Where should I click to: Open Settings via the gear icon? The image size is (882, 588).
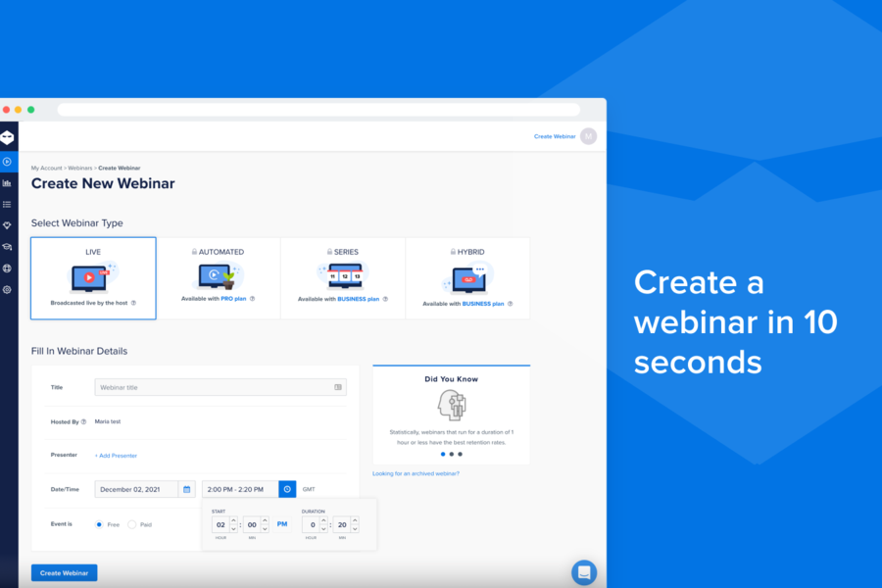tap(9, 290)
